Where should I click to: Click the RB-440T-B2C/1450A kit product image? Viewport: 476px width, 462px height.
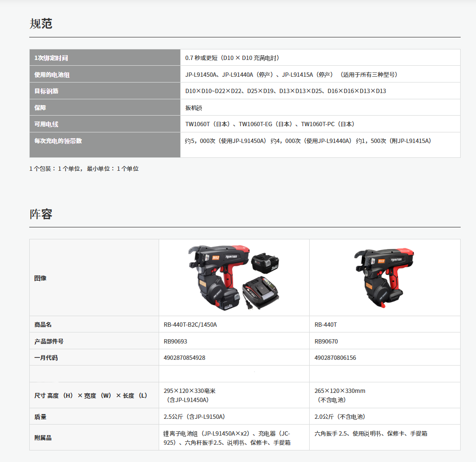click(234, 278)
